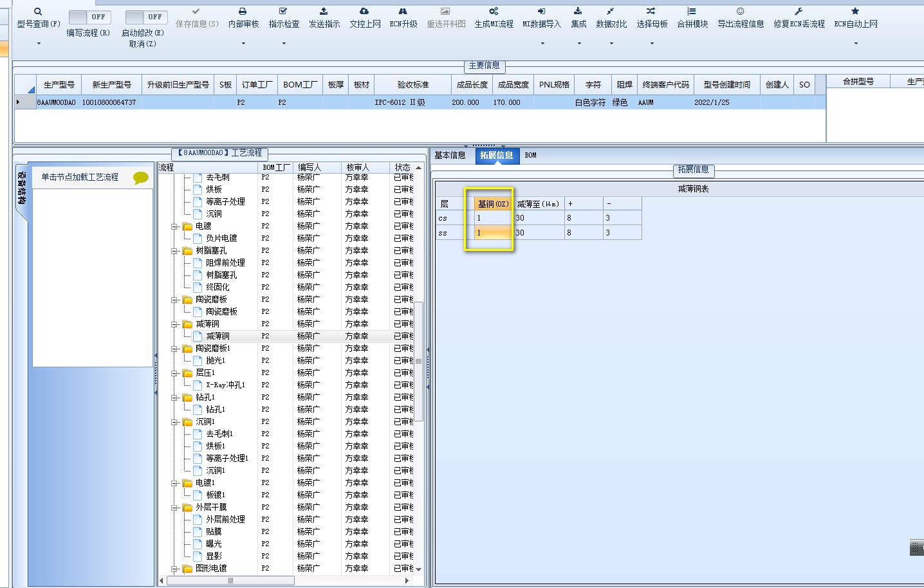Click the MI数据导入 import icon

coord(541,12)
